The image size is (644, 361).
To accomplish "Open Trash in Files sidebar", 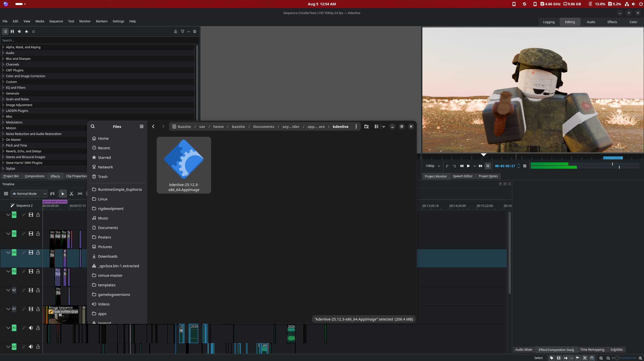I will coord(117,176).
